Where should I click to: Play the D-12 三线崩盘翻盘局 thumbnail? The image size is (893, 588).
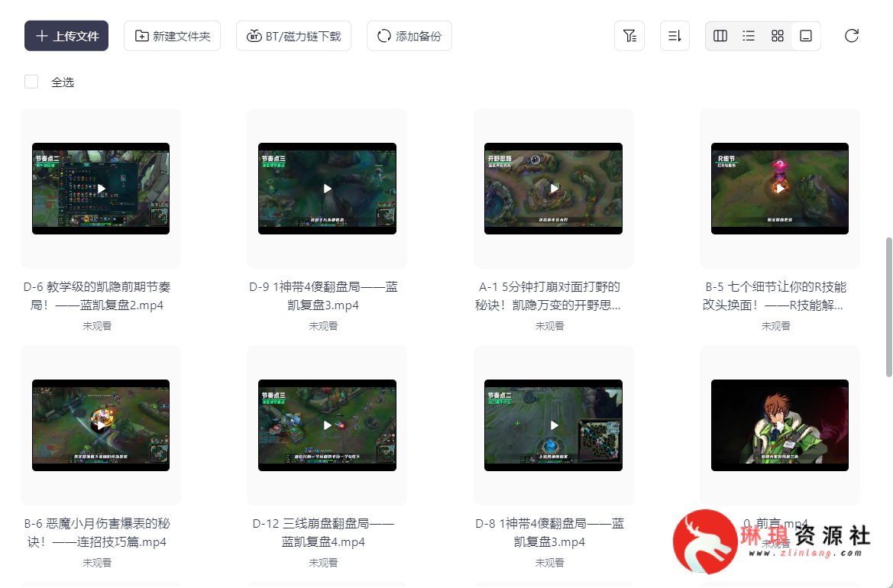[327, 425]
